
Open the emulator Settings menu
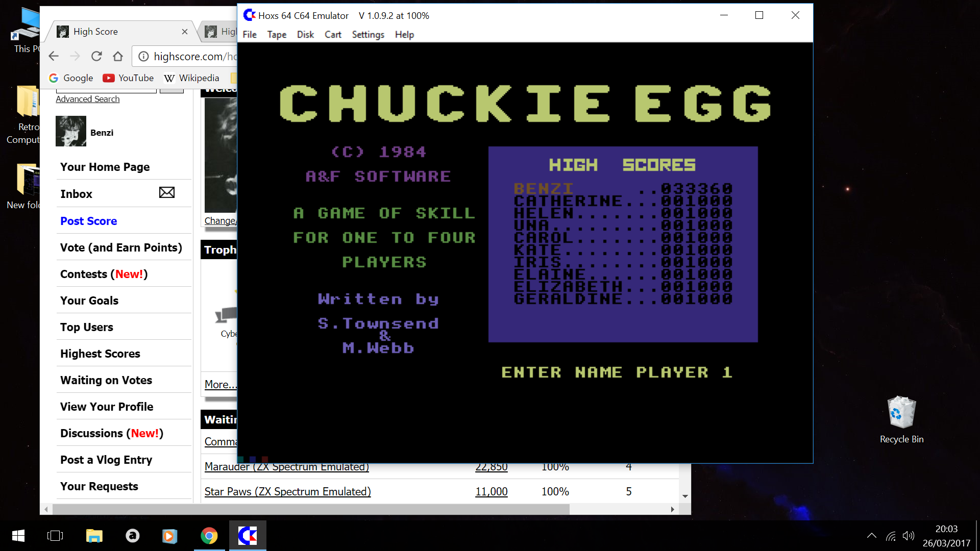click(x=367, y=35)
